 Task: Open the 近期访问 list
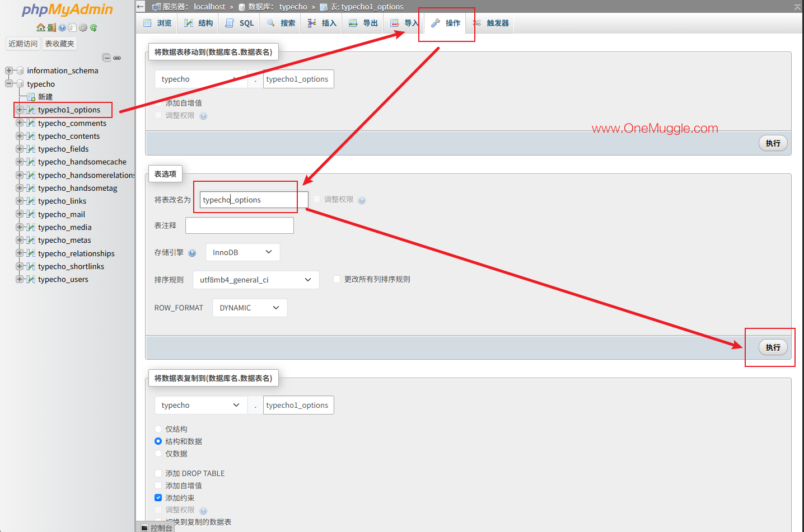(23, 44)
